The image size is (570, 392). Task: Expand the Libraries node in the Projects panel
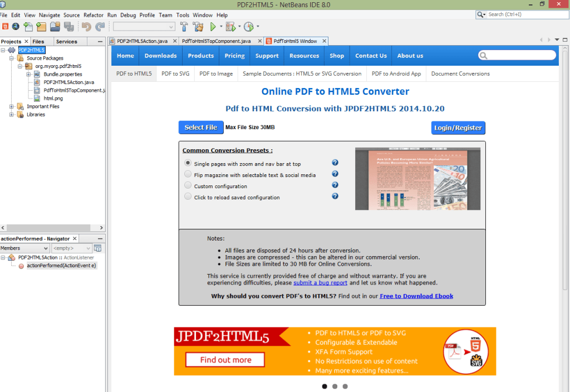(12, 115)
